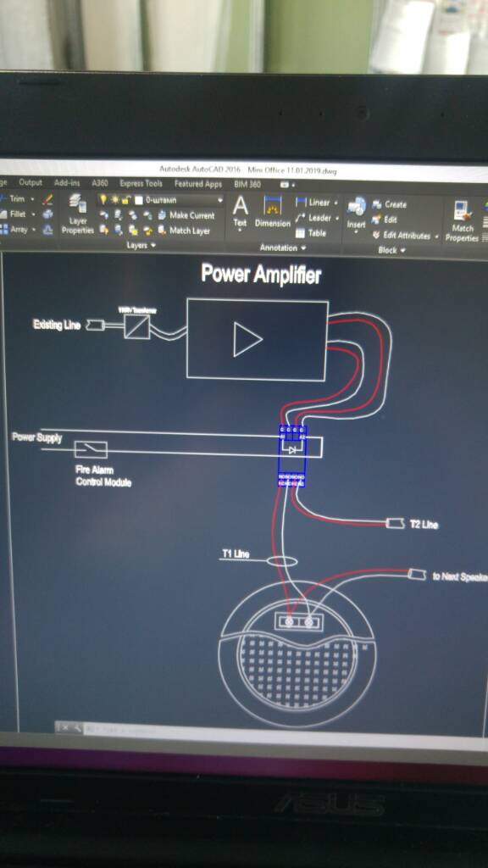The height and width of the screenshot is (868, 488).
Task: Open the Linear dimension dropdown arrow
Action: click(x=335, y=203)
